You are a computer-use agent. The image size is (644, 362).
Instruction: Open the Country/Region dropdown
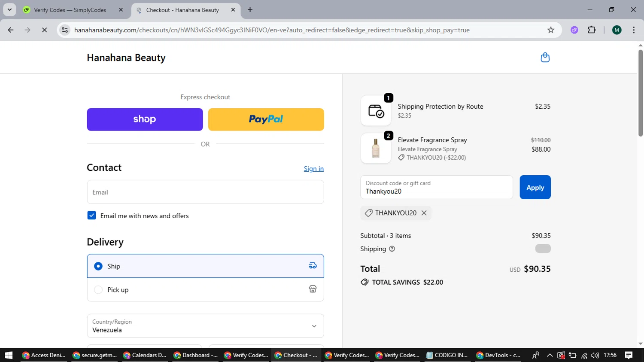pos(205,326)
